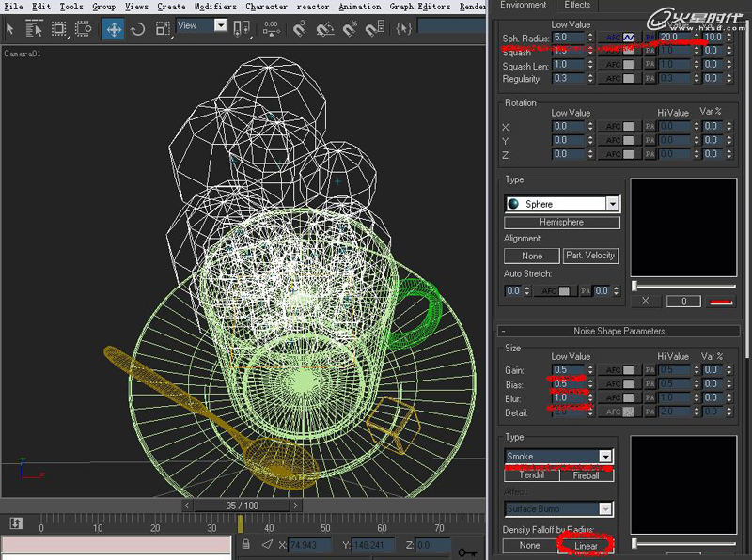Viewport: 752px width, 560px height.
Task: Click the Part. Velocity alignment button
Action: (590, 256)
